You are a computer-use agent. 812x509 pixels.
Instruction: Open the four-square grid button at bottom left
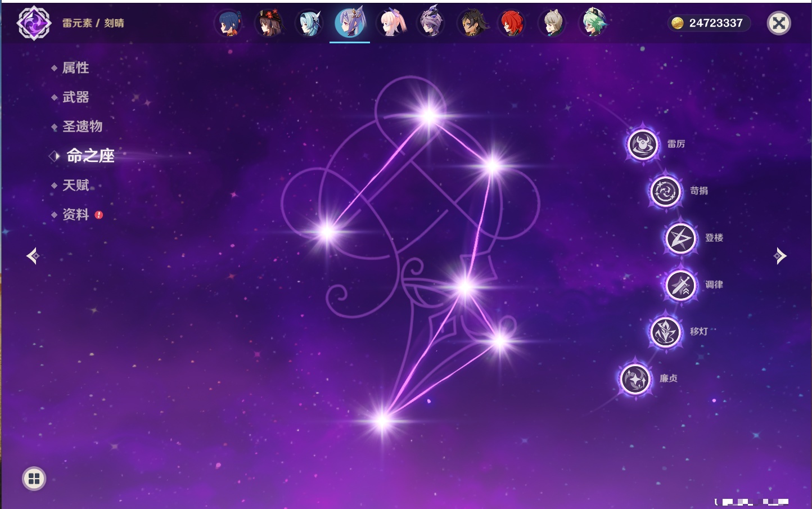pyautogui.click(x=34, y=479)
